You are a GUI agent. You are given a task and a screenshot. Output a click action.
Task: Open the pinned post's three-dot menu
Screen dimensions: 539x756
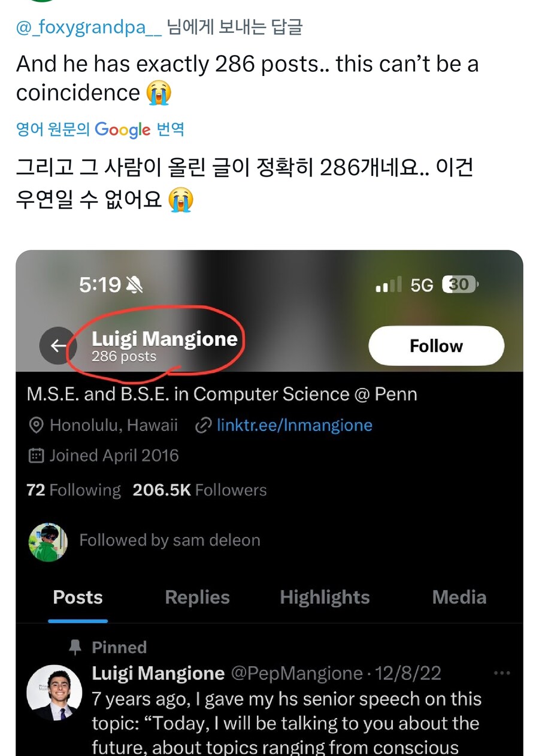click(501, 673)
